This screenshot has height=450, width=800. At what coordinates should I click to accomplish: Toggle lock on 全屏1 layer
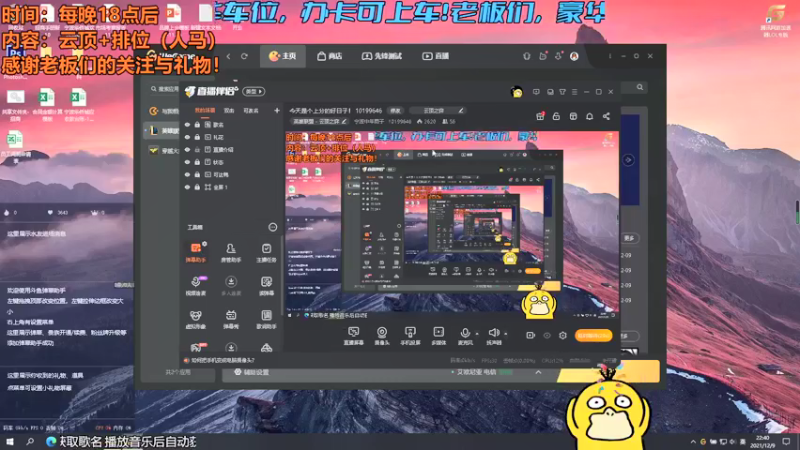click(x=197, y=187)
